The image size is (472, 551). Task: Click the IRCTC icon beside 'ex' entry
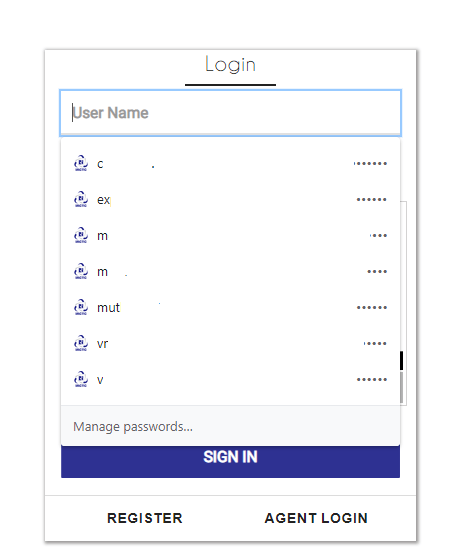(81, 199)
